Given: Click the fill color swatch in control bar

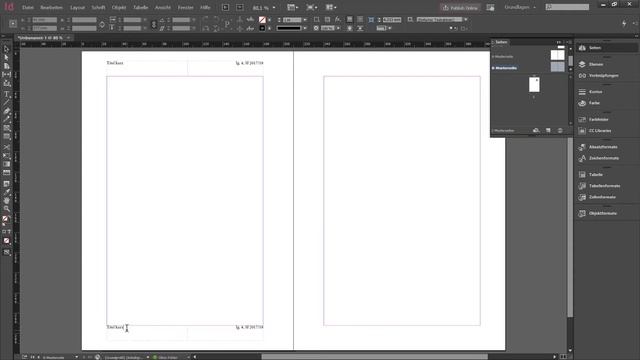Looking at the screenshot, I should (262, 20).
